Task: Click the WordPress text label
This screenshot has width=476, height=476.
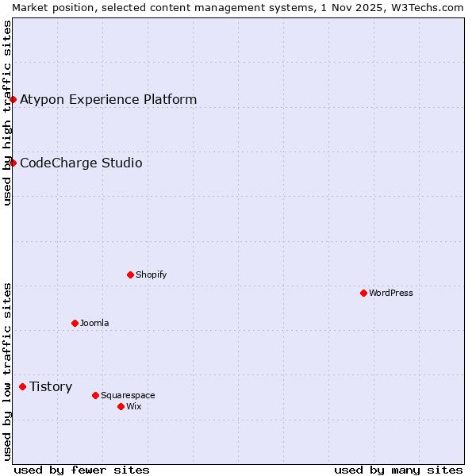Action: 391,293
